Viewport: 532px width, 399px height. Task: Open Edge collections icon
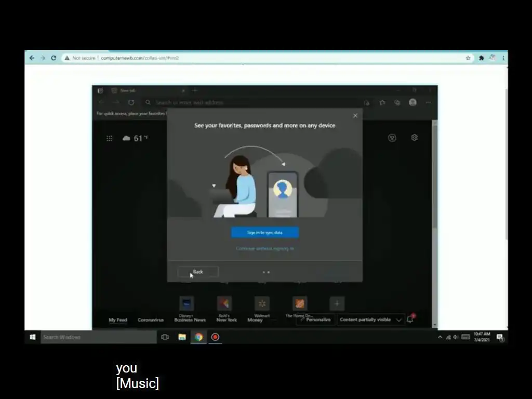[x=397, y=102]
